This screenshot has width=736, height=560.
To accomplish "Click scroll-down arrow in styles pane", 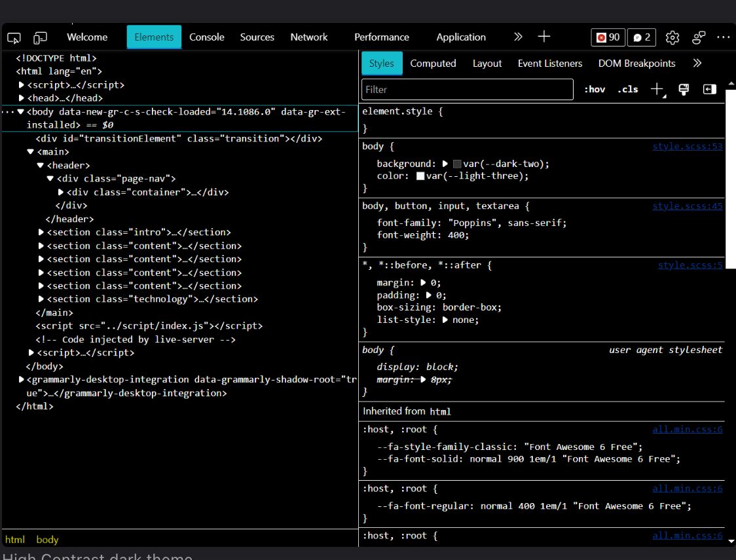I will [731, 541].
